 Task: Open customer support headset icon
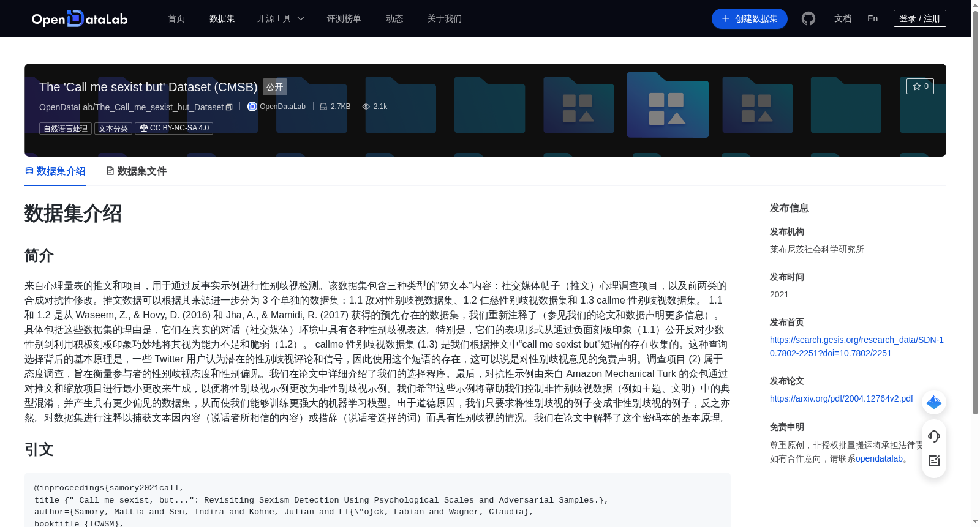click(934, 436)
